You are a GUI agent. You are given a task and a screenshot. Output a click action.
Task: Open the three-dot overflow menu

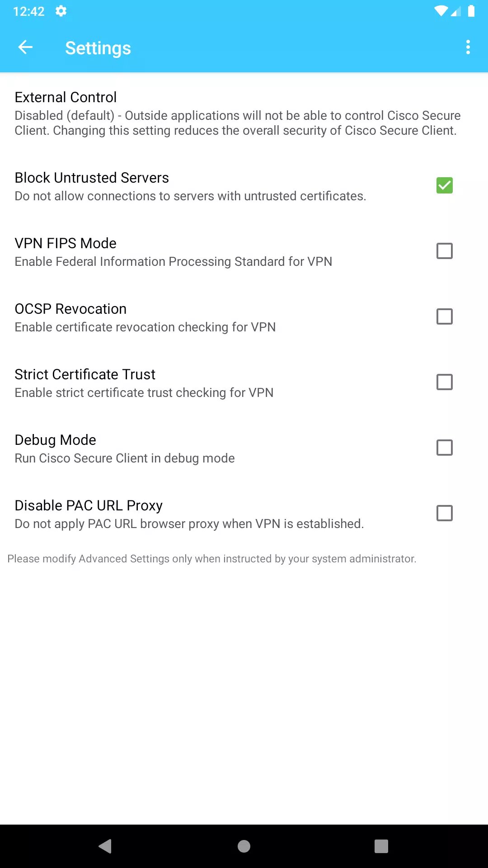[468, 47]
